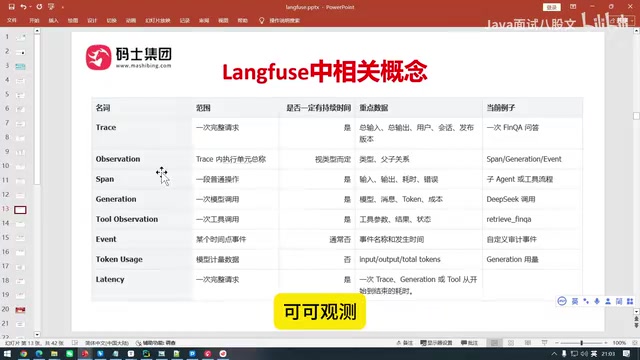Switch to the 幻灯片放映 ribbon tab

[158, 20]
